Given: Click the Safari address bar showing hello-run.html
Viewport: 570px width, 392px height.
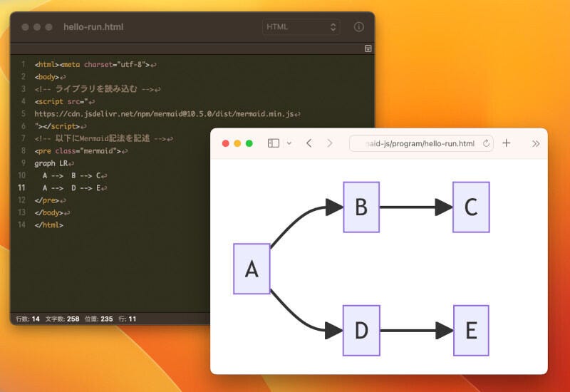Looking at the screenshot, I should [421, 144].
